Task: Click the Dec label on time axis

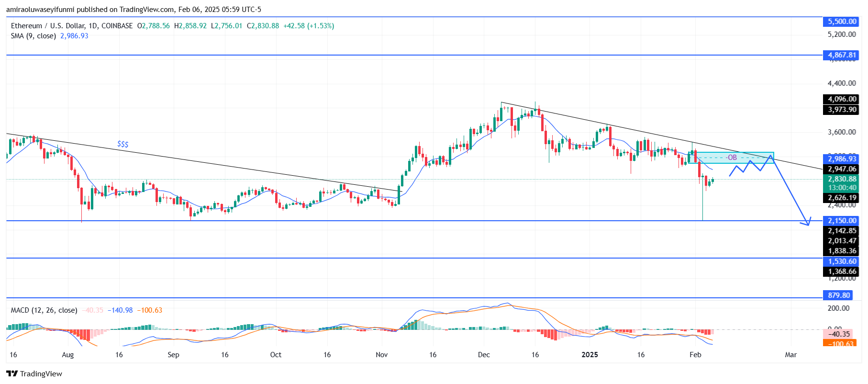Action: (484, 355)
